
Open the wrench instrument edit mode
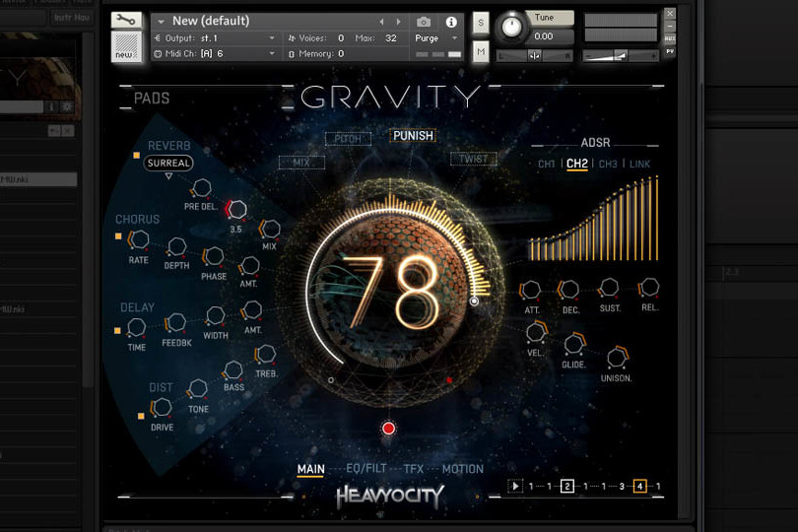coord(126,21)
